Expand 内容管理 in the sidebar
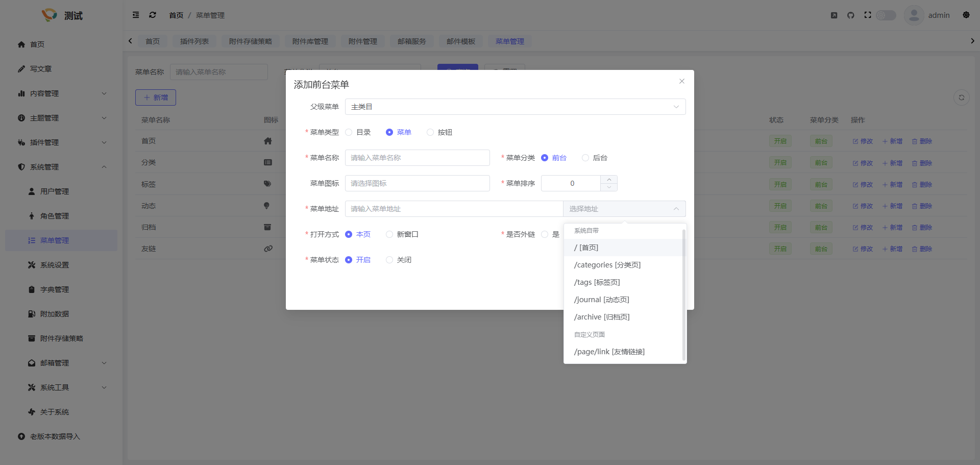 click(x=61, y=93)
